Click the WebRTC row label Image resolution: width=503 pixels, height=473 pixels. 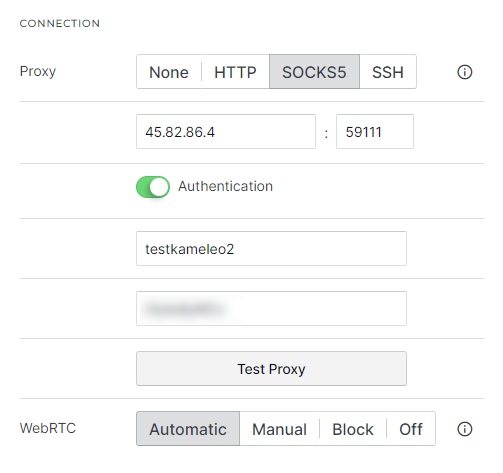click(48, 428)
